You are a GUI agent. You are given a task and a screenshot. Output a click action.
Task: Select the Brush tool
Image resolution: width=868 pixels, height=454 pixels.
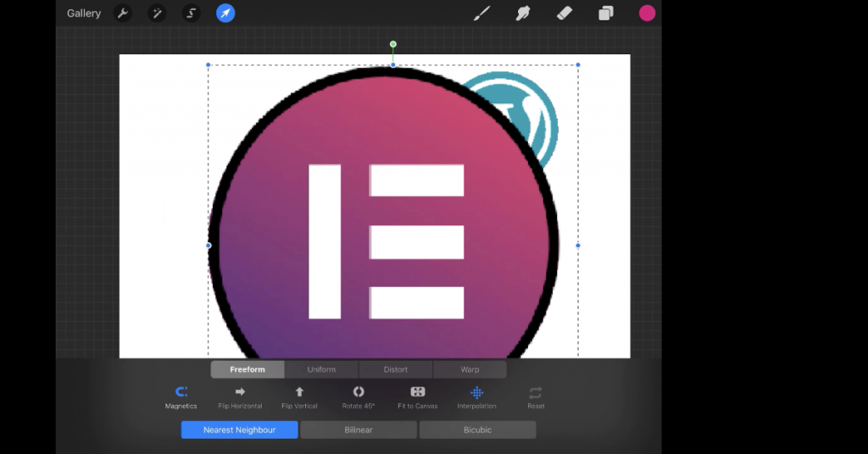click(481, 14)
